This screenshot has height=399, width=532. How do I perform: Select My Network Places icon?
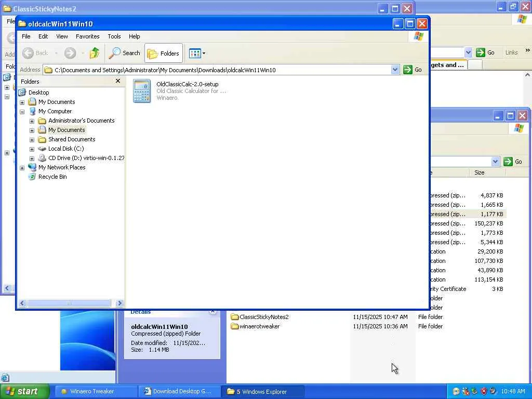(32, 167)
